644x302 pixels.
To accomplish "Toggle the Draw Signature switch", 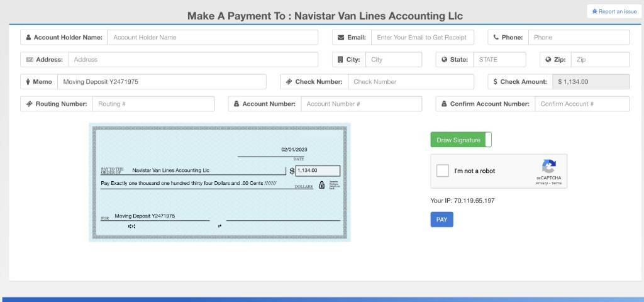I will click(x=460, y=140).
